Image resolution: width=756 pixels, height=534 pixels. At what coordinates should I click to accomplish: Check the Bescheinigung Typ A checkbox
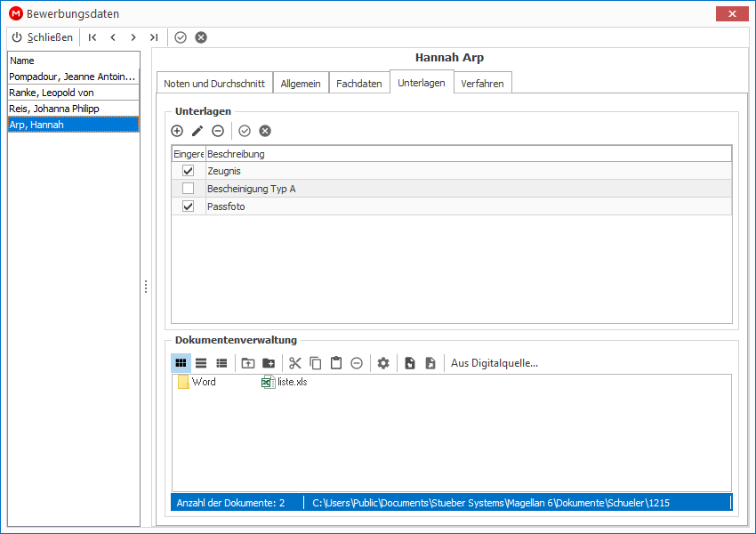(188, 189)
